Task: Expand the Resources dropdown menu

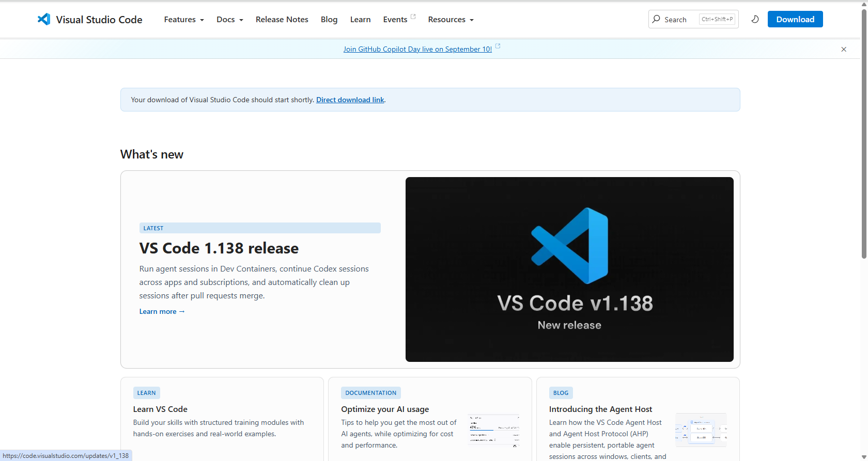Action: (x=451, y=19)
